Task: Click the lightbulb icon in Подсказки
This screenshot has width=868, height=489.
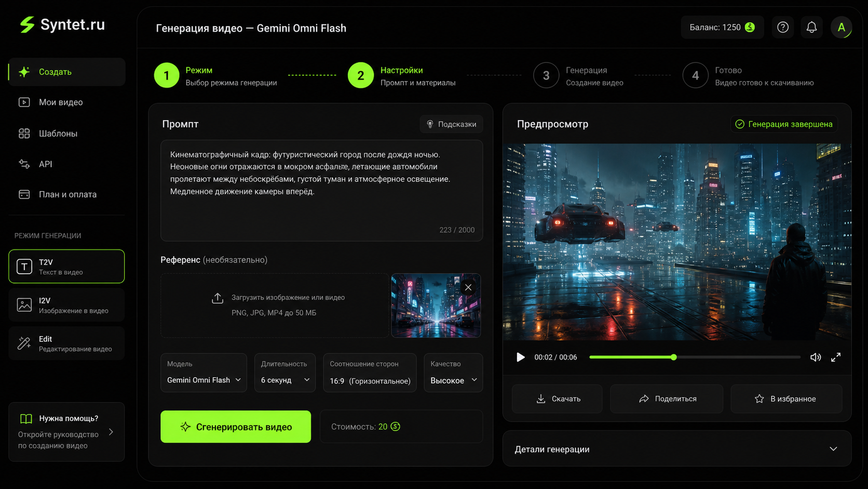Action: click(430, 124)
